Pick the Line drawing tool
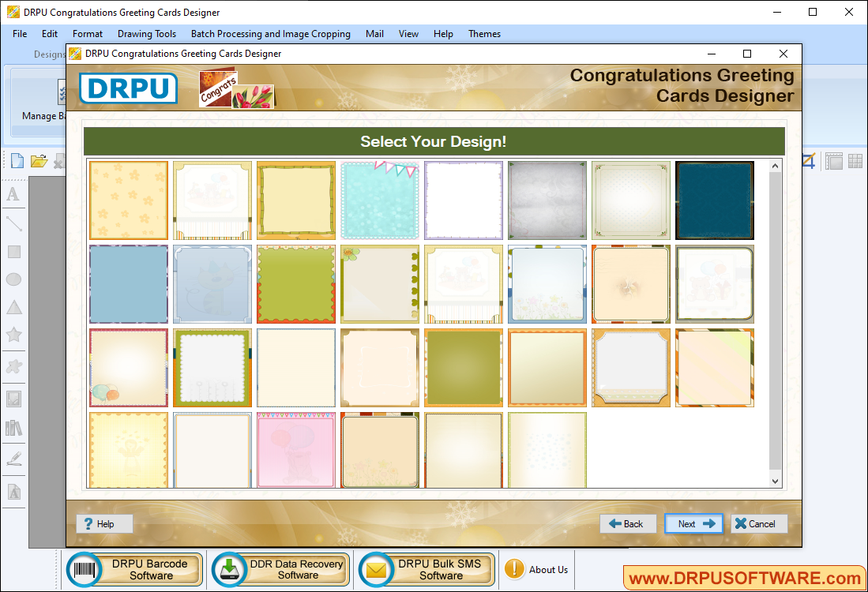Image resolution: width=868 pixels, height=592 pixels. tap(13, 223)
